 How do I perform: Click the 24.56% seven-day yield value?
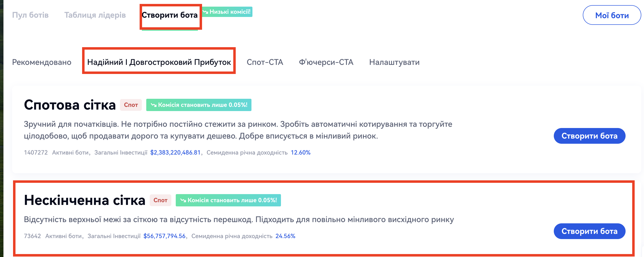tap(285, 236)
